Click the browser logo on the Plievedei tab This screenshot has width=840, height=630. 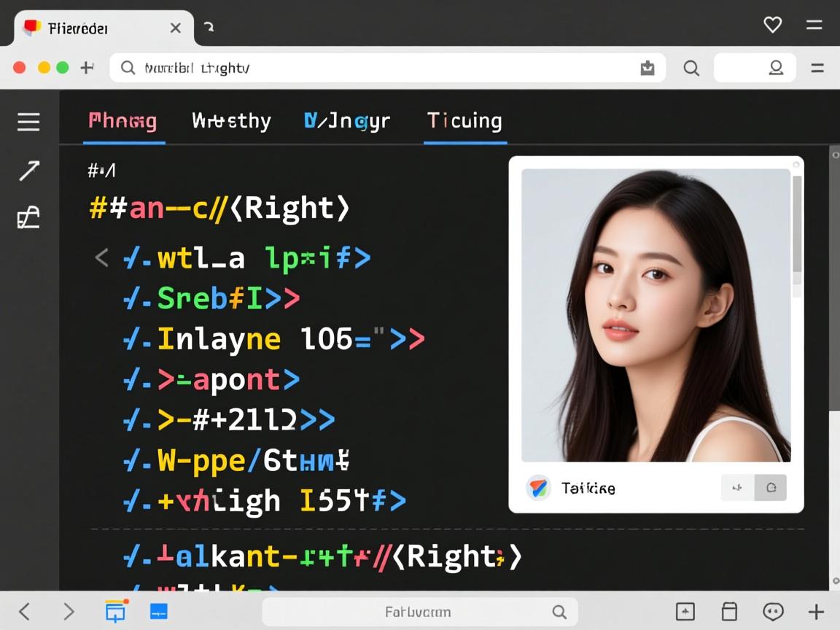(x=31, y=28)
